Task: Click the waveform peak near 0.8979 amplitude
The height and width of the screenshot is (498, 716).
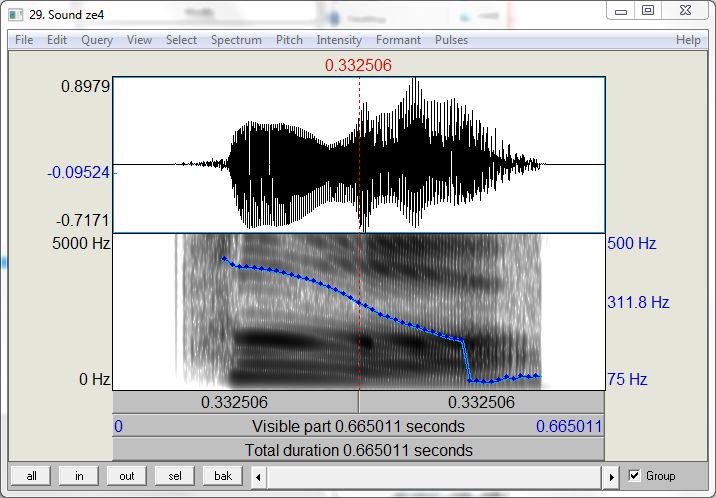Action: [x=415, y=80]
